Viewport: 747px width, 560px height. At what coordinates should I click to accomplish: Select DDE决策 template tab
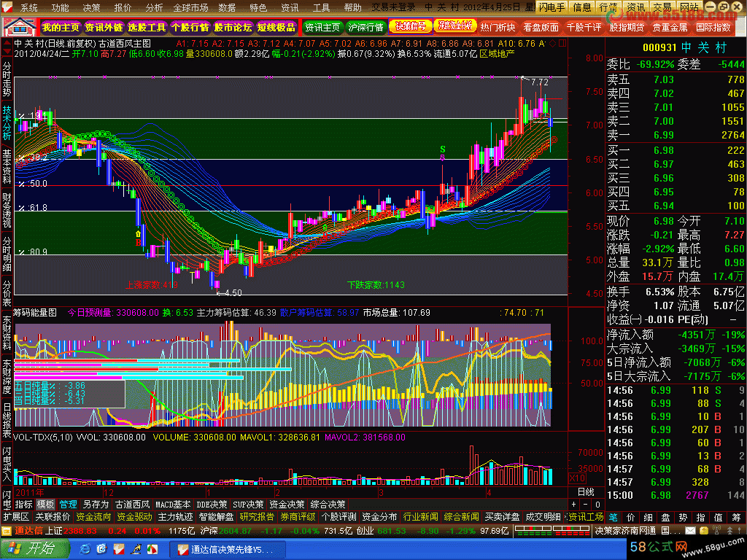(212, 505)
